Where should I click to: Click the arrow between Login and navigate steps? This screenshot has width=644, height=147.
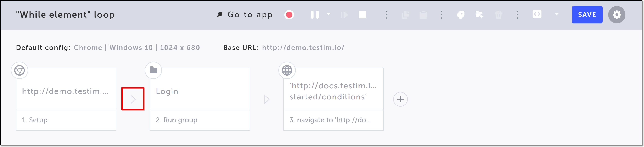pyautogui.click(x=266, y=99)
